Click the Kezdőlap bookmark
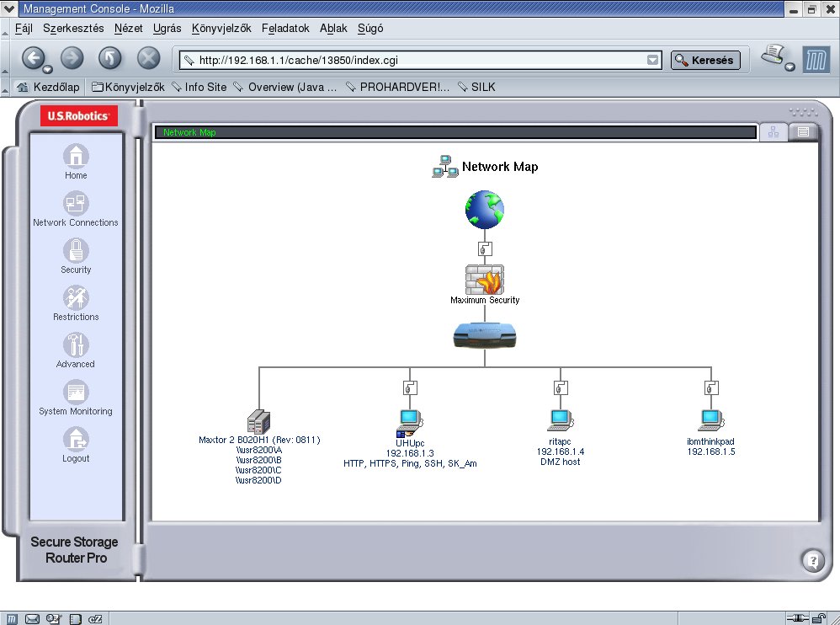This screenshot has width=840, height=625. tap(48, 87)
